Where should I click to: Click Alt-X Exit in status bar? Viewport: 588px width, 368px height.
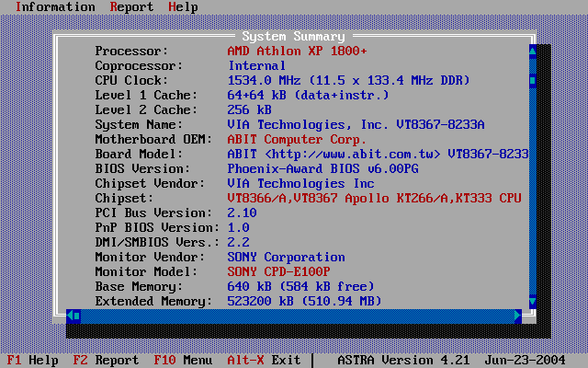click(264, 360)
